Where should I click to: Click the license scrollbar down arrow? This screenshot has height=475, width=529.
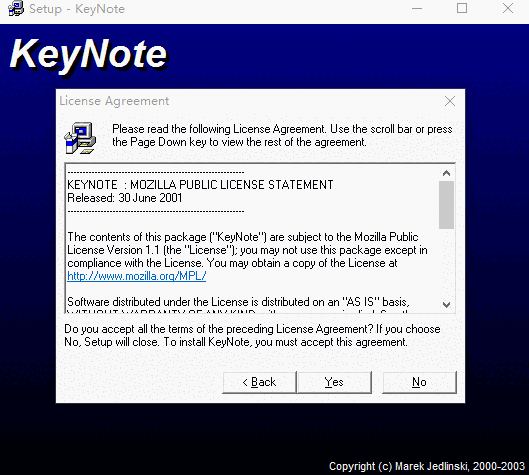click(x=446, y=305)
